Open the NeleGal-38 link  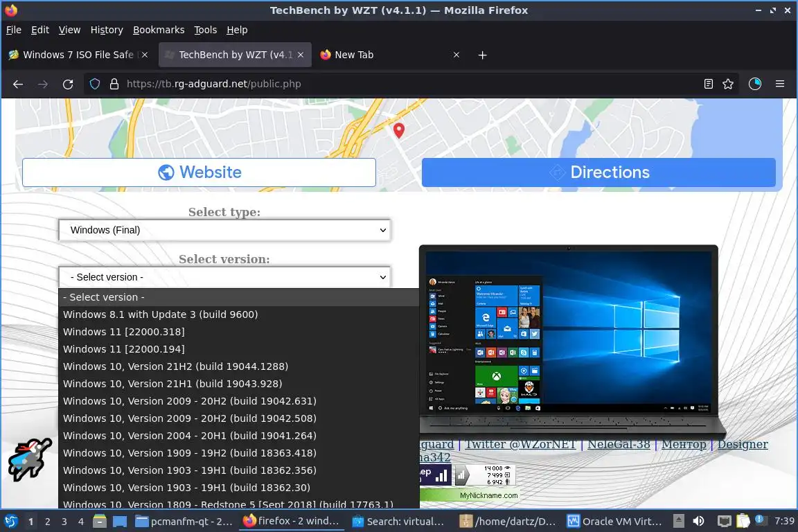click(619, 445)
